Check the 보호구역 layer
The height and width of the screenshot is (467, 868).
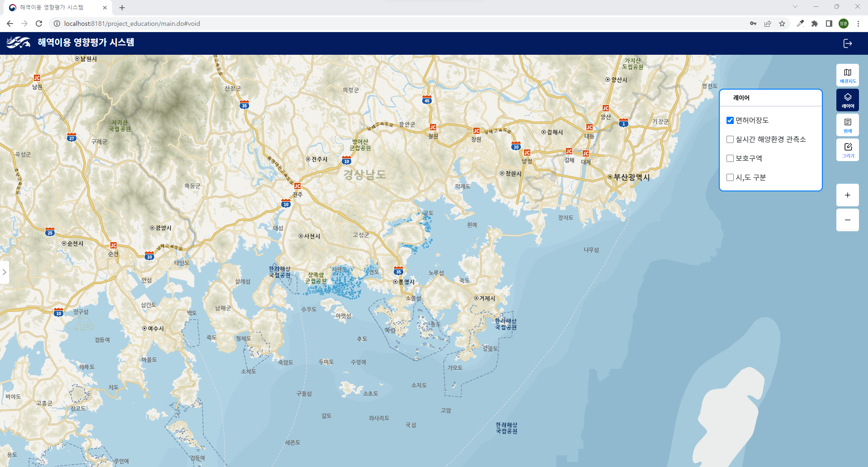[730, 158]
